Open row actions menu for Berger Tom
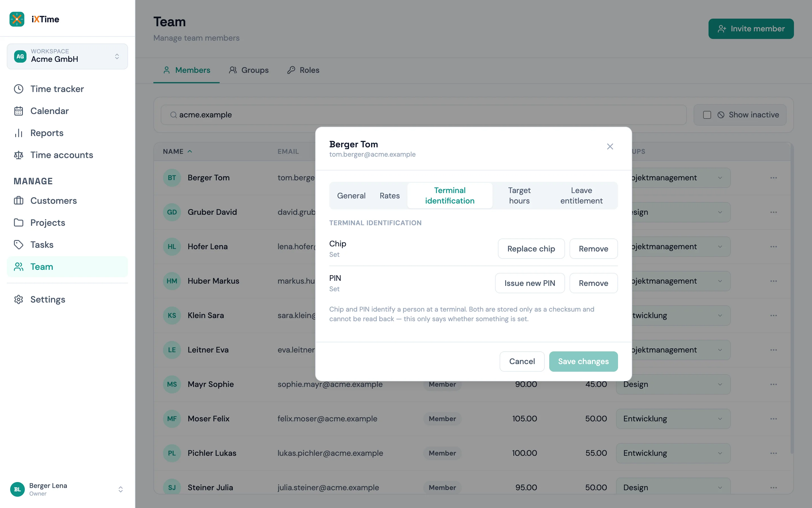This screenshot has height=508, width=812. (x=773, y=178)
